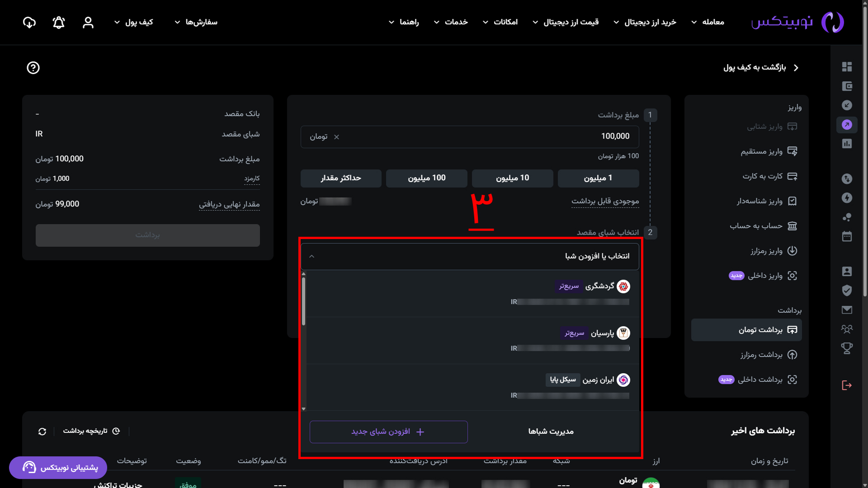Click the افزودن شبای جدید button

388,432
